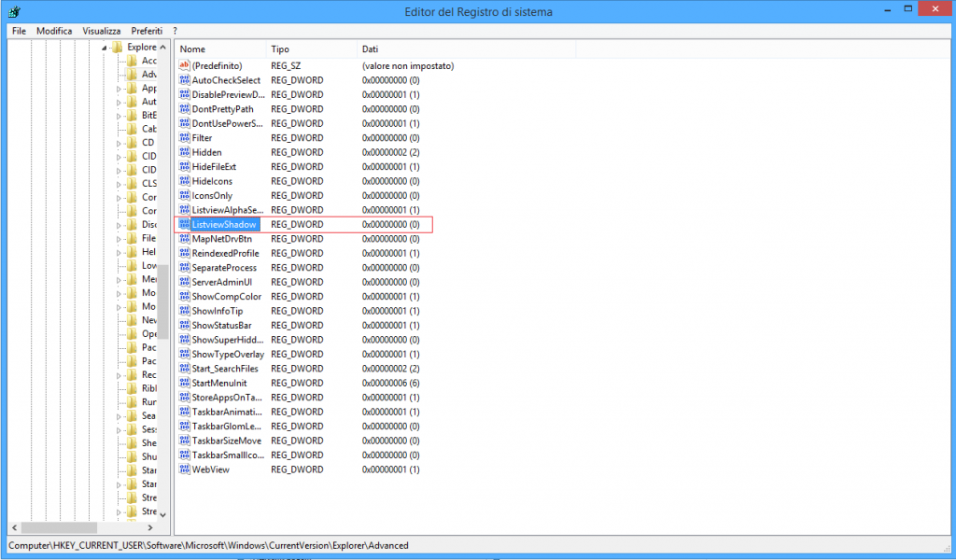Open the Preferiti menu
This screenshot has width=956, height=560.
tap(147, 31)
